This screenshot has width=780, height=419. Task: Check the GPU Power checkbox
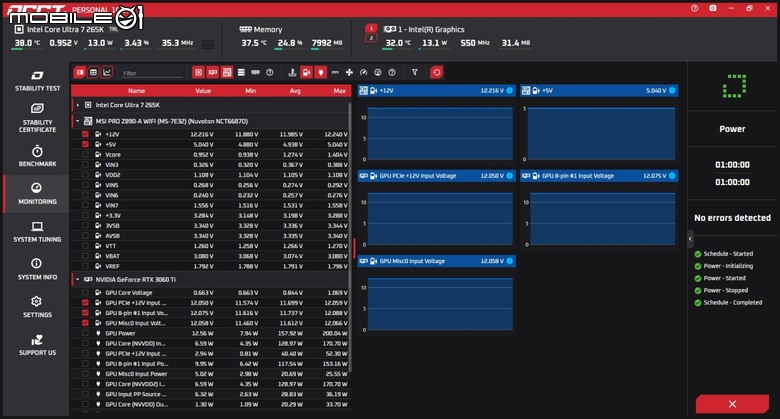pyautogui.click(x=85, y=333)
